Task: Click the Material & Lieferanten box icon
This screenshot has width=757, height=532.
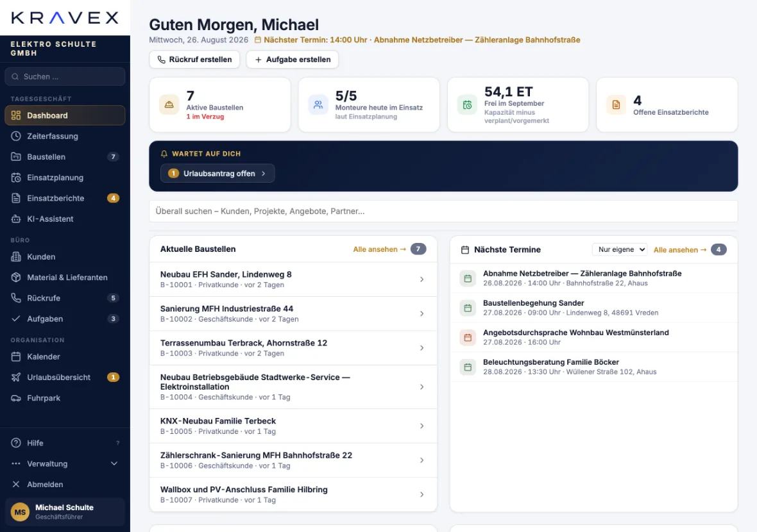Action: (x=16, y=278)
